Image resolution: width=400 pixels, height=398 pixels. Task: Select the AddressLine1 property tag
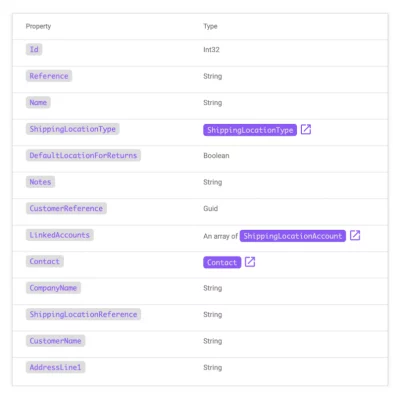(55, 367)
